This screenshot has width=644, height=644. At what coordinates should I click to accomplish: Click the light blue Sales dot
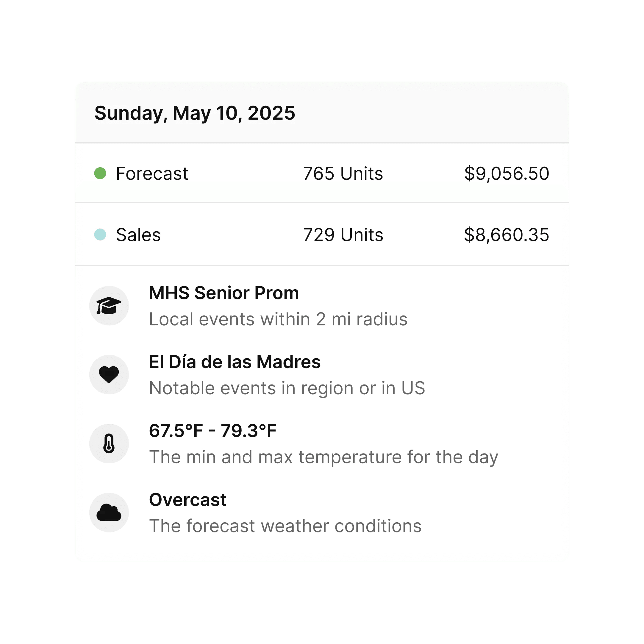(100, 235)
